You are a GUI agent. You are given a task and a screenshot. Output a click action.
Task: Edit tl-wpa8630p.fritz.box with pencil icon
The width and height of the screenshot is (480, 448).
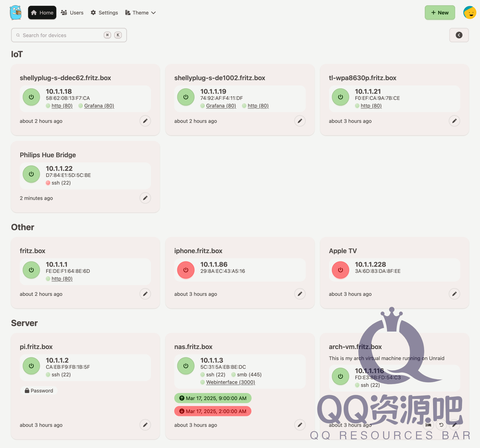pos(454,121)
